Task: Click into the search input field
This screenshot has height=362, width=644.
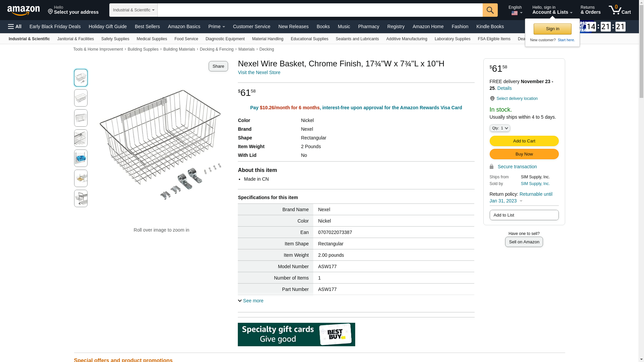Action: click(x=320, y=10)
